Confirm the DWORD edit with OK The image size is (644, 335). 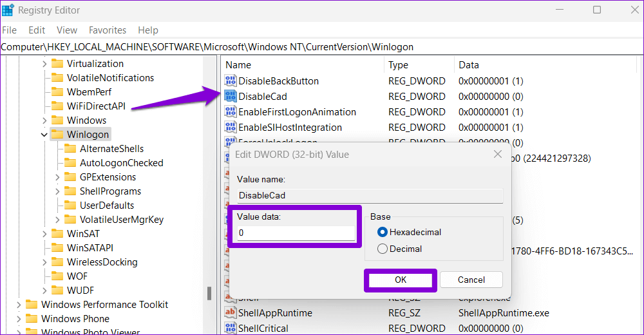401,280
